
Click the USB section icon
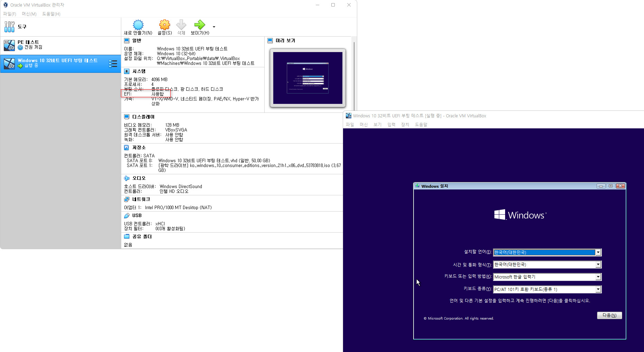[127, 215]
